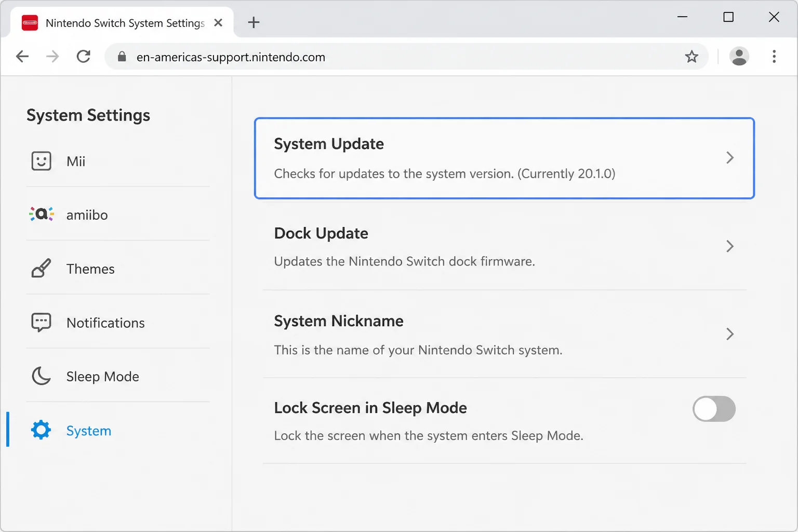Select the Nintendo Switch System Settings browser tab
Screen dimensions: 798x532
[123, 23]
